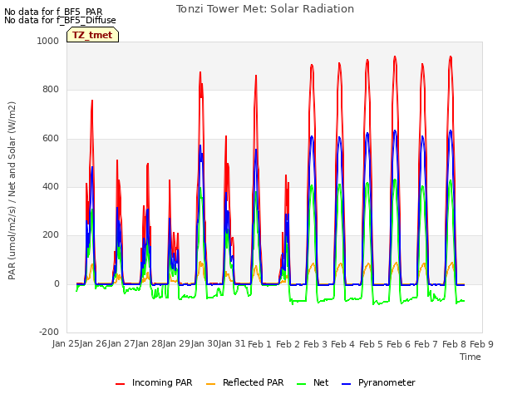
Task: Click the x-axis tick Jan 25
Action: point(66,344)
